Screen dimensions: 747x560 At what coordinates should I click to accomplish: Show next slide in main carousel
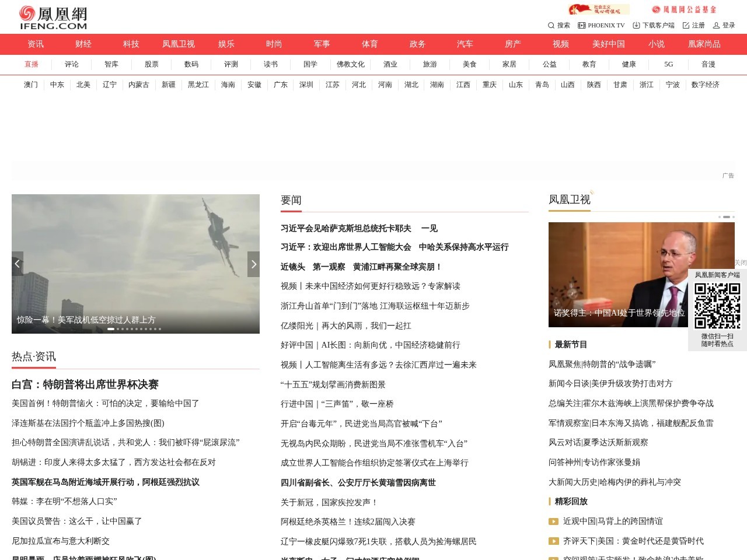click(x=253, y=264)
